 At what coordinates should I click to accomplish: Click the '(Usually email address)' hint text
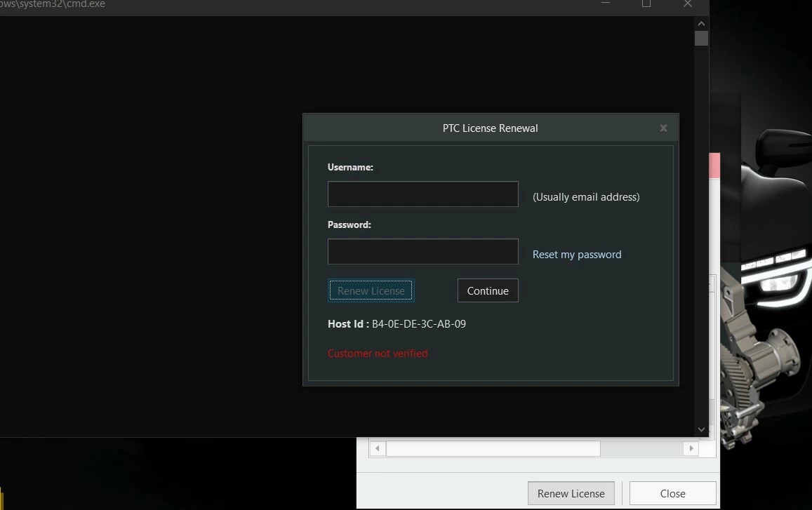586,197
